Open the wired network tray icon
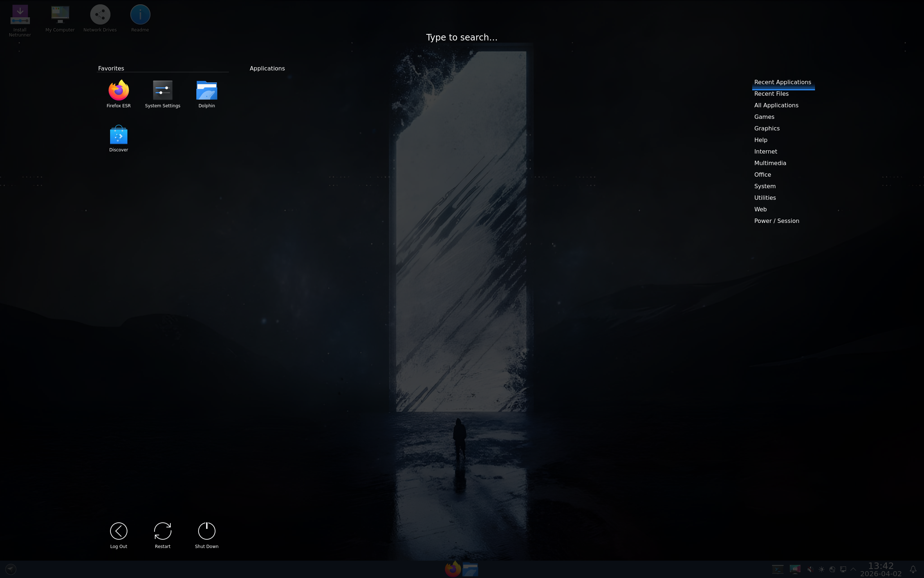The image size is (924, 578). pyautogui.click(x=843, y=569)
